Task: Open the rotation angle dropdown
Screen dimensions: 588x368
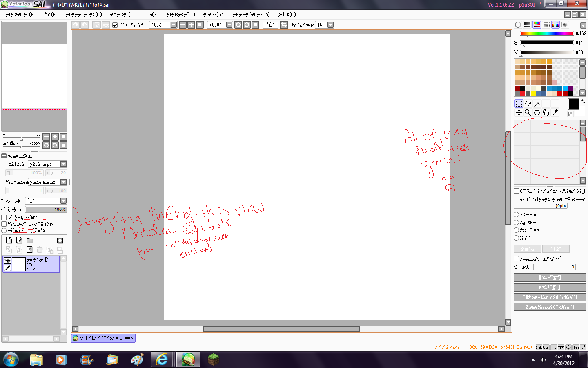Action: [229, 25]
